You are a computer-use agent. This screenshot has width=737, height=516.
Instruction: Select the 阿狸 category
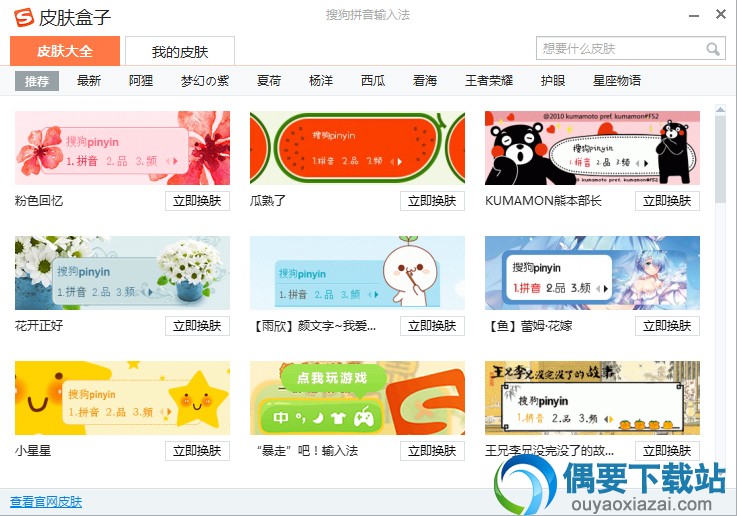point(141,81)
